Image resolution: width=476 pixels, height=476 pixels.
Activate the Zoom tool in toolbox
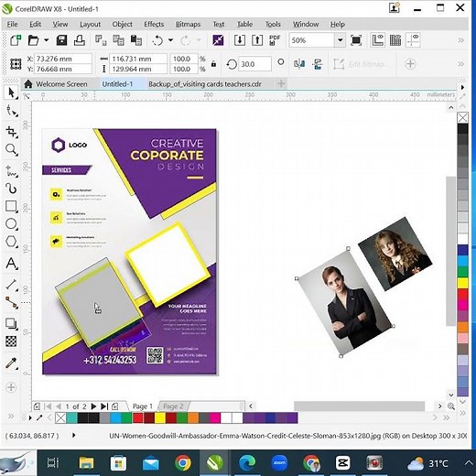click(11, 149)
